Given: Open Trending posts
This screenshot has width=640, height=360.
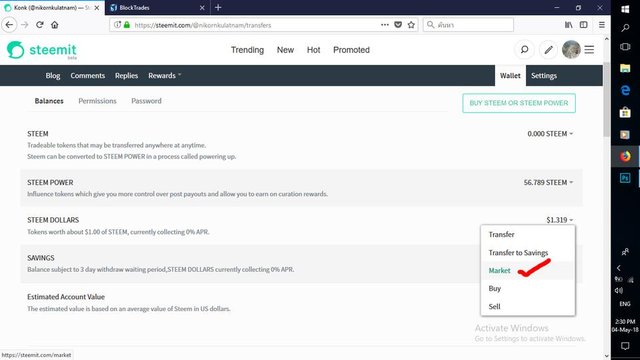Looking at the screenshot, I should click(247, 50).
